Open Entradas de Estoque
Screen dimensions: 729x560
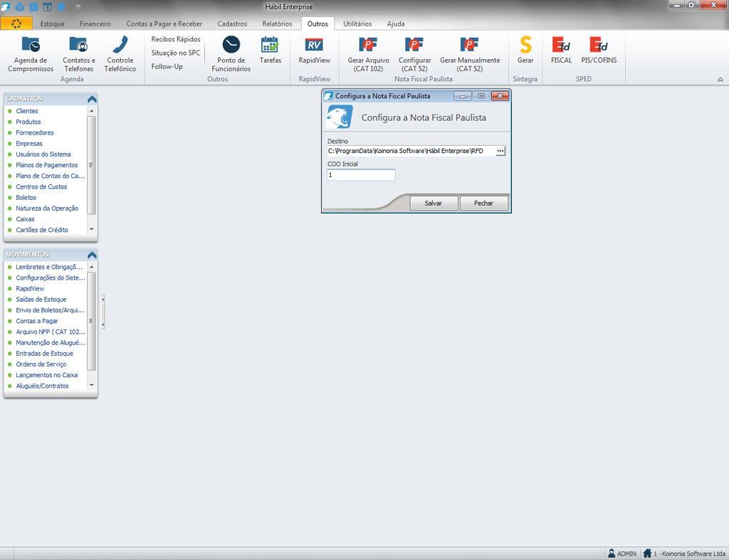point(45,353)
